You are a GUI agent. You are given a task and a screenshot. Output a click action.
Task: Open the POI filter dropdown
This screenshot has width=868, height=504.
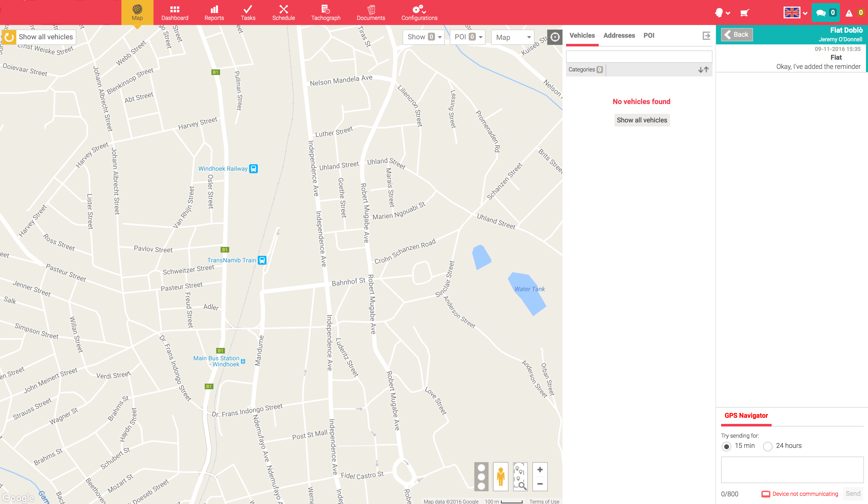point(468,37)
